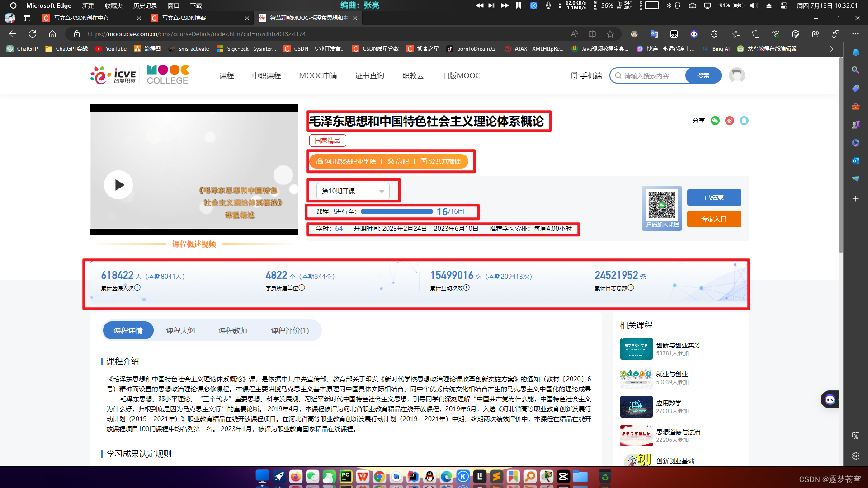This screenshot has height=488, width=868.
Task: Click the floating chatbot assistant icon
Action: 830,399
